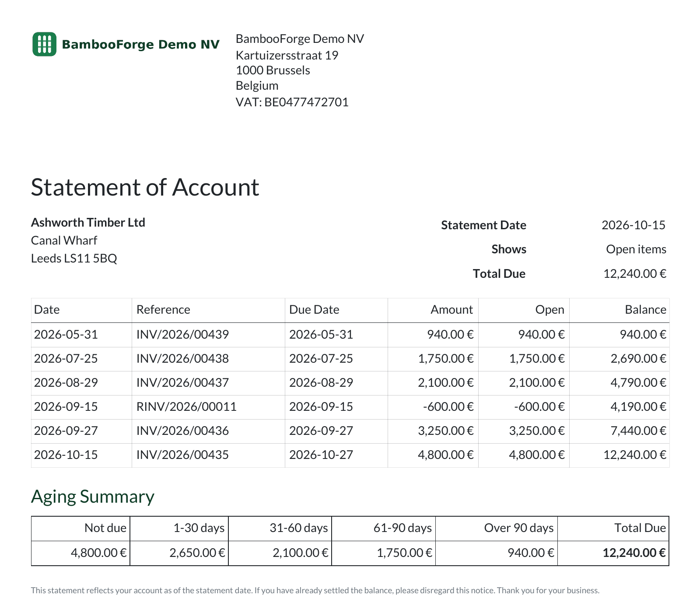Click the Balance column header

point(645,309)
